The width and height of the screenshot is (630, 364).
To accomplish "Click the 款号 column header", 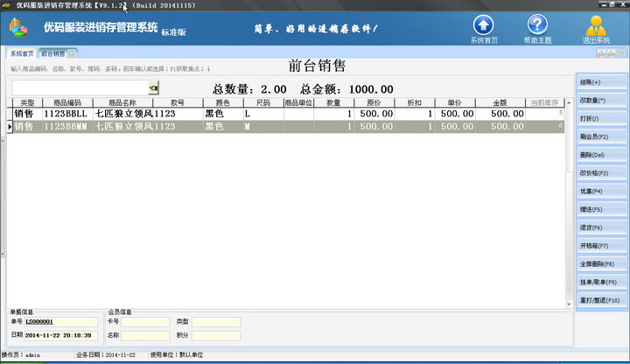I will pos(178,103).
